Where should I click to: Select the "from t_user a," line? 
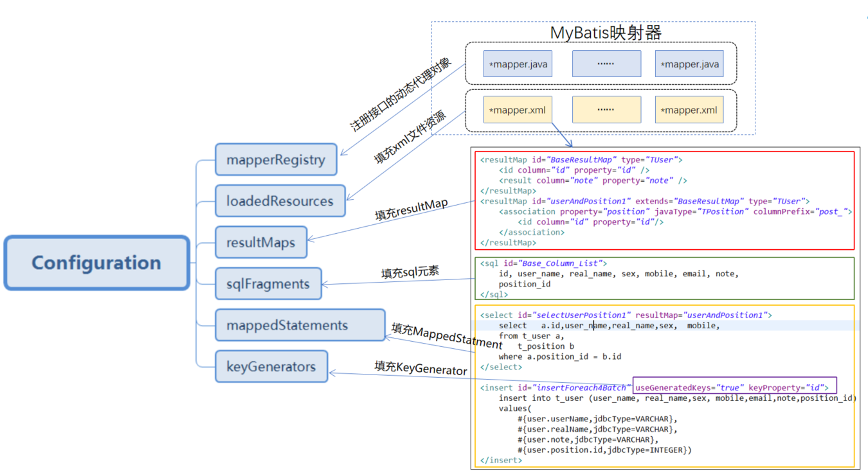pyautogui.click(x=531, y=335)
